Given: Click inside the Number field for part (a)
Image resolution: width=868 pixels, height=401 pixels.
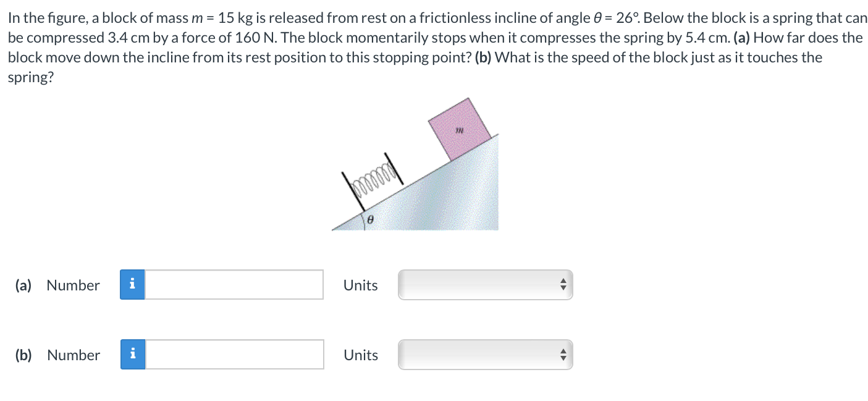Looking at the screenshot, I should 235,284.
